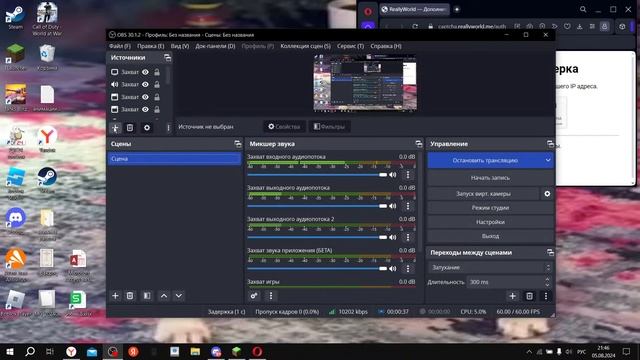This screenshot has height=360, width=640.
Task: Open advanced audio properties gear in mixer
Action: coord(254,296)
